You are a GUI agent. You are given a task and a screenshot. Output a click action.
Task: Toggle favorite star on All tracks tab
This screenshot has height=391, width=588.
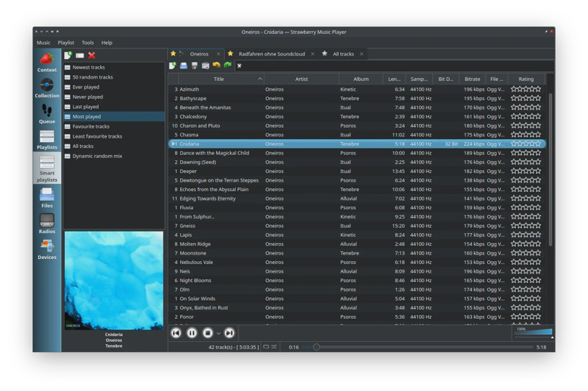tap(324, 53)
